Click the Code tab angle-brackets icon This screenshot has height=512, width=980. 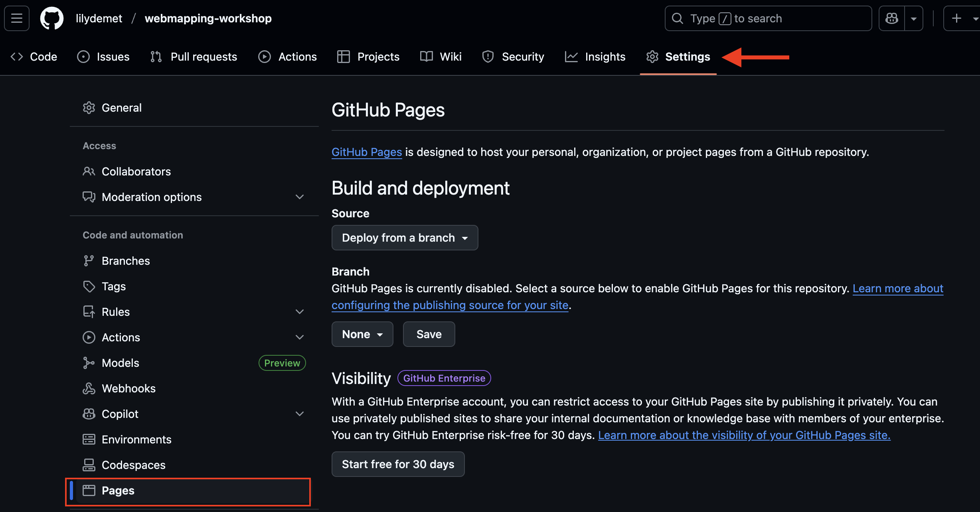click(x=17, y=57)
